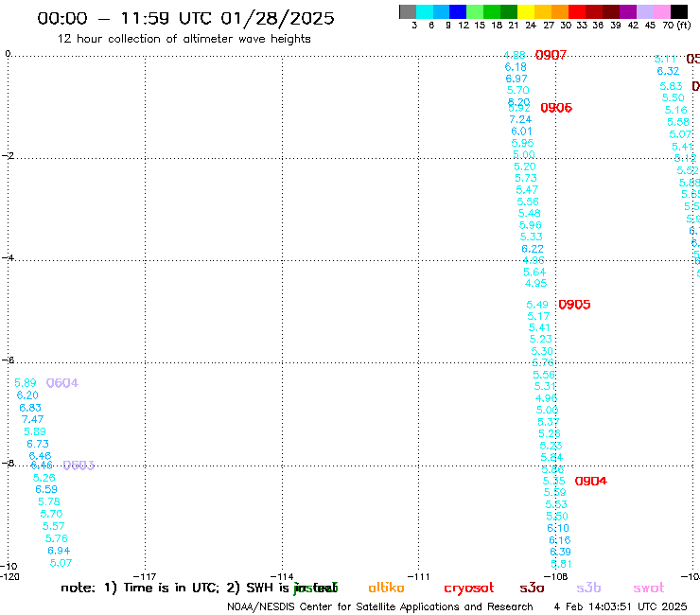Click the cyan 6 ft legend swatch
The height and width of the screenshot is (615, 700).
[424, 12]
